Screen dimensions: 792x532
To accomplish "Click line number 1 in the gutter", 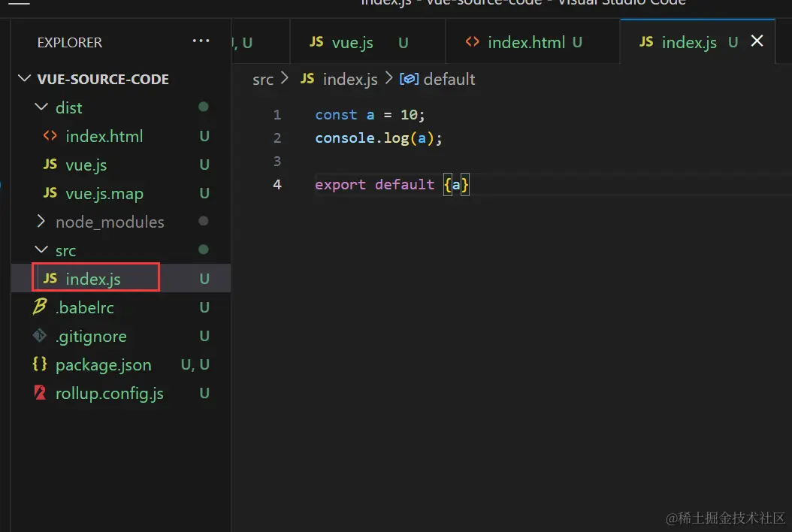I will click(277, 115).
